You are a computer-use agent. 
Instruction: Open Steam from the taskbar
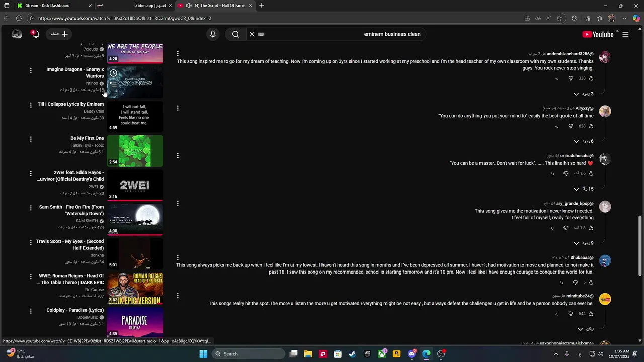(x=352, y=354)
